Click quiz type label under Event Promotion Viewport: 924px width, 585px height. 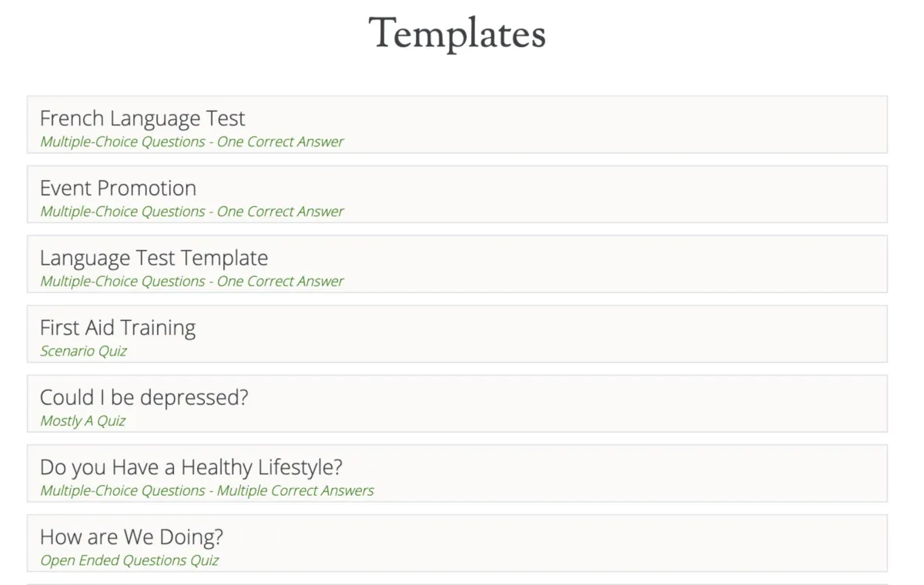pyautogui.click(x=192, y=212)
